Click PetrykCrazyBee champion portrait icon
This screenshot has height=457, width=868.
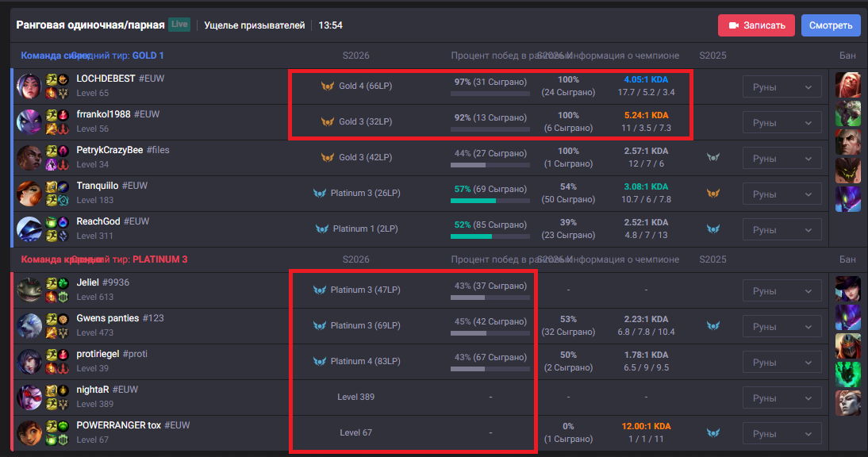pyautogui.click(x=29, y=158)
